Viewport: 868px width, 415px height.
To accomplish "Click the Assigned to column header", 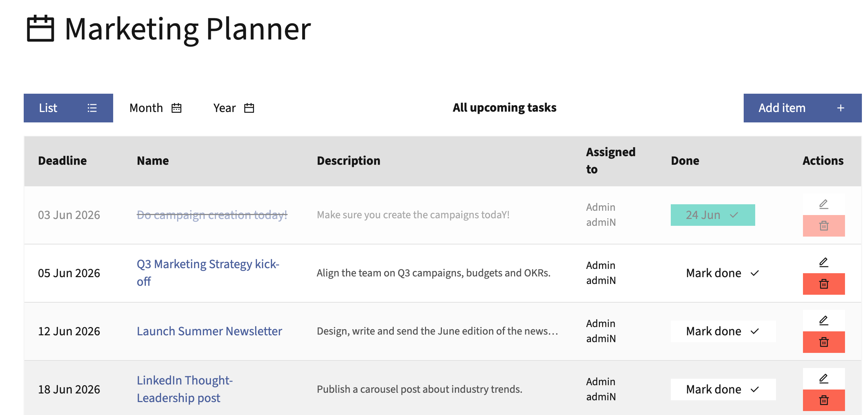I will click(x=611, y=160).
